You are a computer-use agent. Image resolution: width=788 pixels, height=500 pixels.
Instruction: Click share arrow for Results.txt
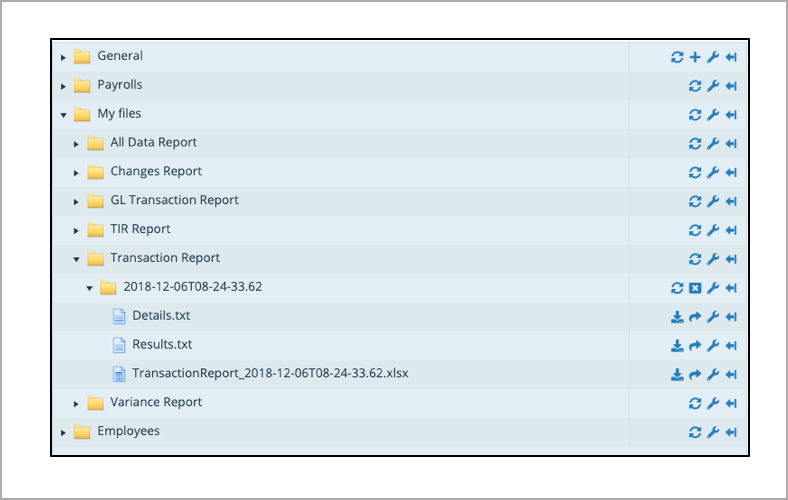tap(695, 346)
